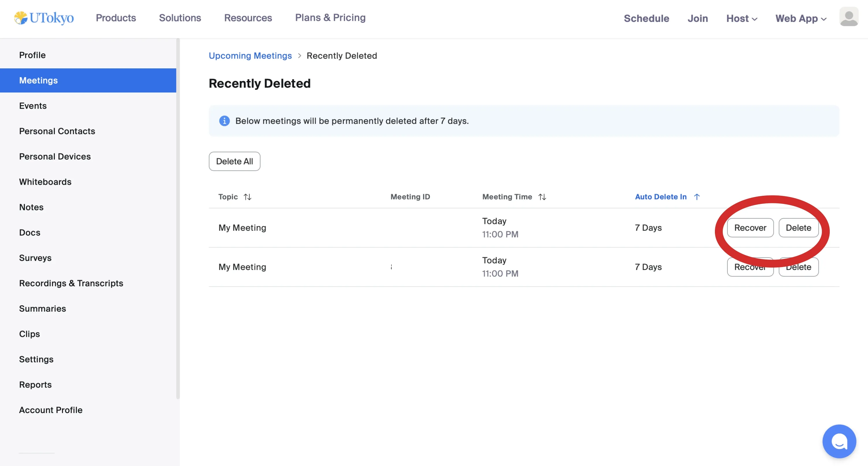Viewport: 868px width, 466px height.
Task: Open the chat support bubble
Action: [839, 441]
